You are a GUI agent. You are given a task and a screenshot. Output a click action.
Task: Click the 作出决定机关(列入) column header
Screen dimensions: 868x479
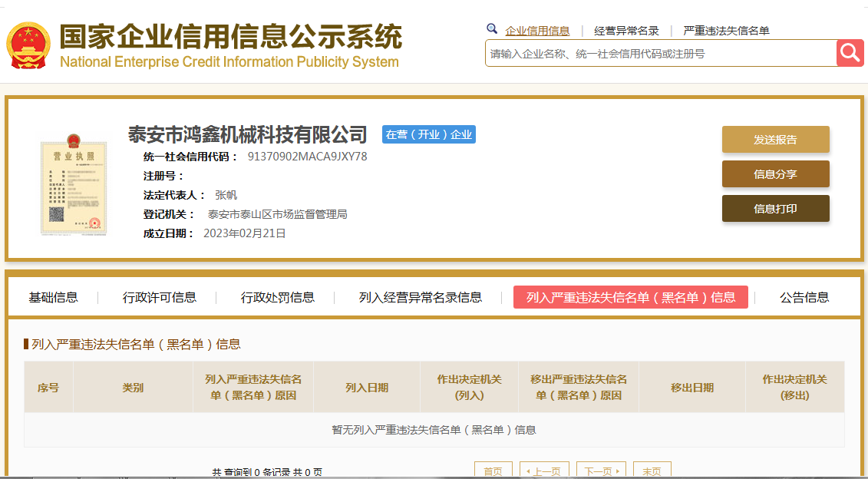point(469,387)
